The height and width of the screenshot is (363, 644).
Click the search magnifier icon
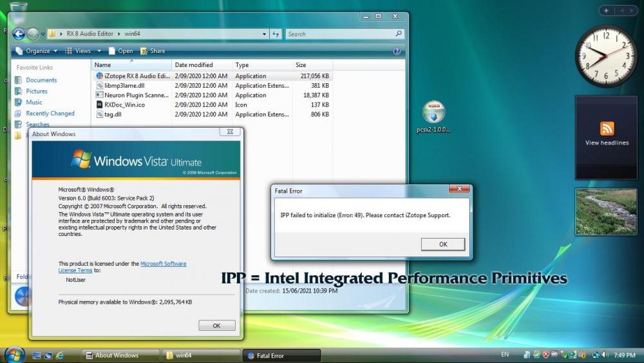(x=399, y=34)
